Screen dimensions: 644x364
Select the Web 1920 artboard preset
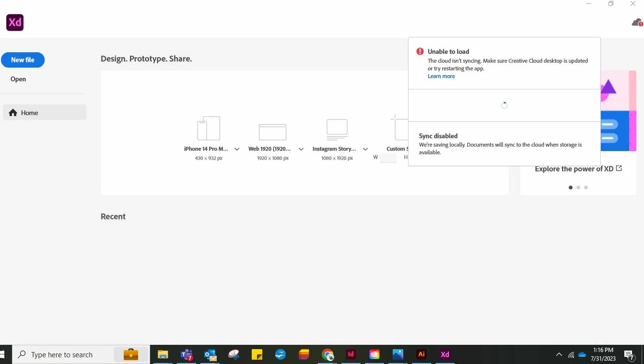[x=272, y=131]
